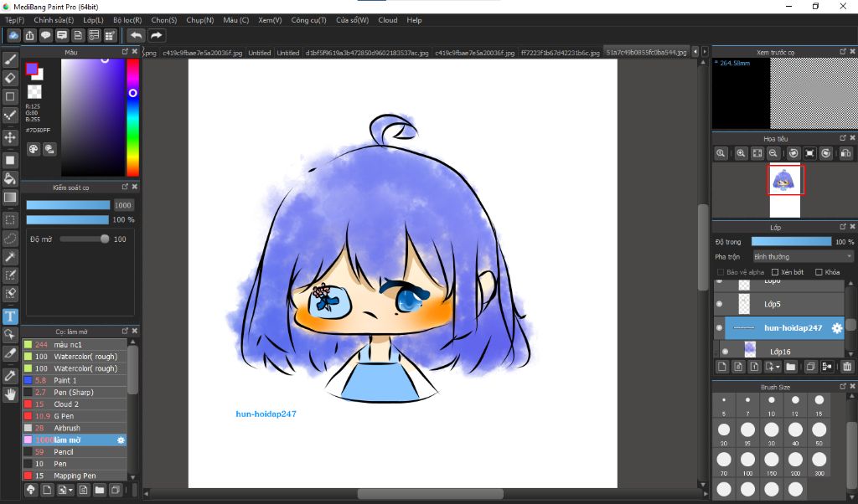Select the Eyedropper tool
Screen dimensions: 858x504
point(10,376)
